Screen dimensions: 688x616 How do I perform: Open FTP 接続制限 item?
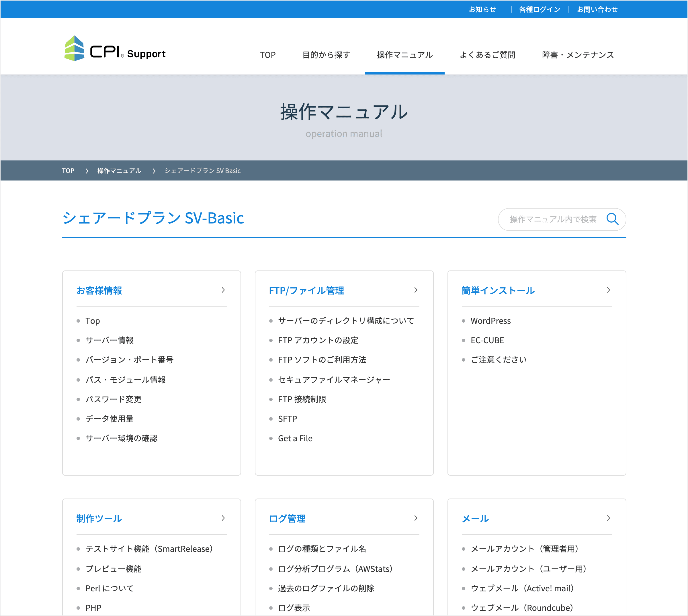click(302, 399)
